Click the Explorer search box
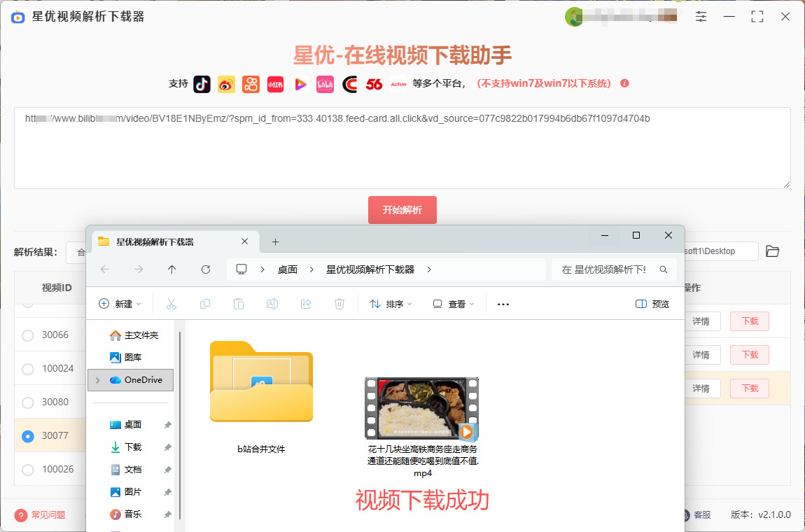Viewport: 805px width, 532px height. pyautogui.click(x=614, y=269)
